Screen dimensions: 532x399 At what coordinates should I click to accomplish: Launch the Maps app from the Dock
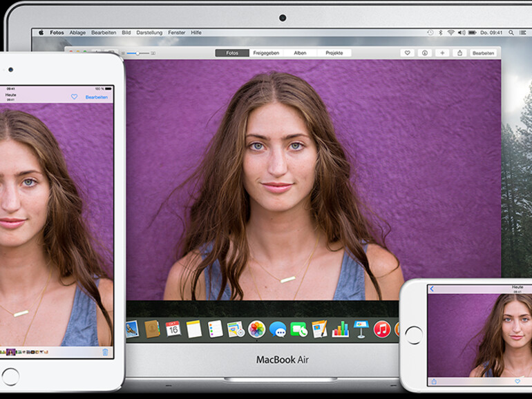click(236, 329)
